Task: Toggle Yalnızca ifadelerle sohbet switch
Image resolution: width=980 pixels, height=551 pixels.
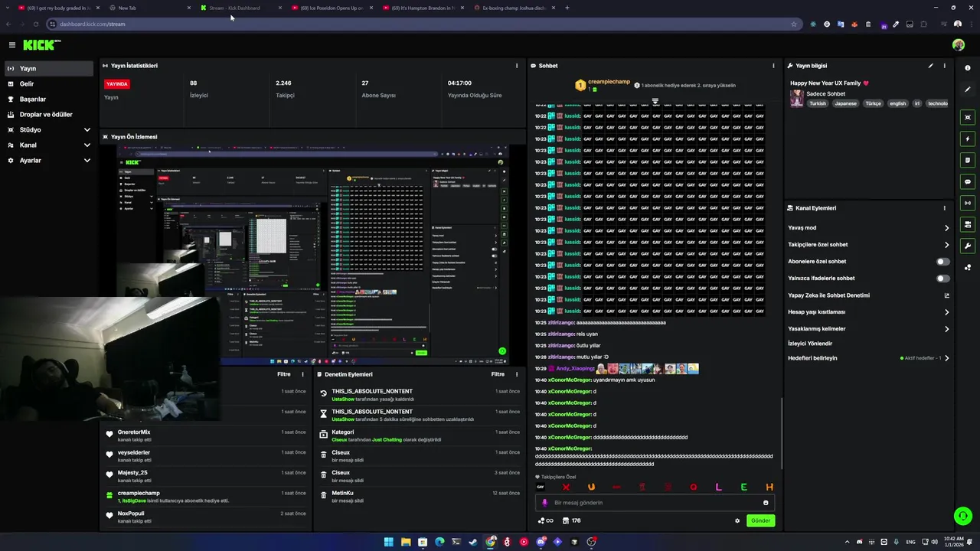Action: point(943,279)
